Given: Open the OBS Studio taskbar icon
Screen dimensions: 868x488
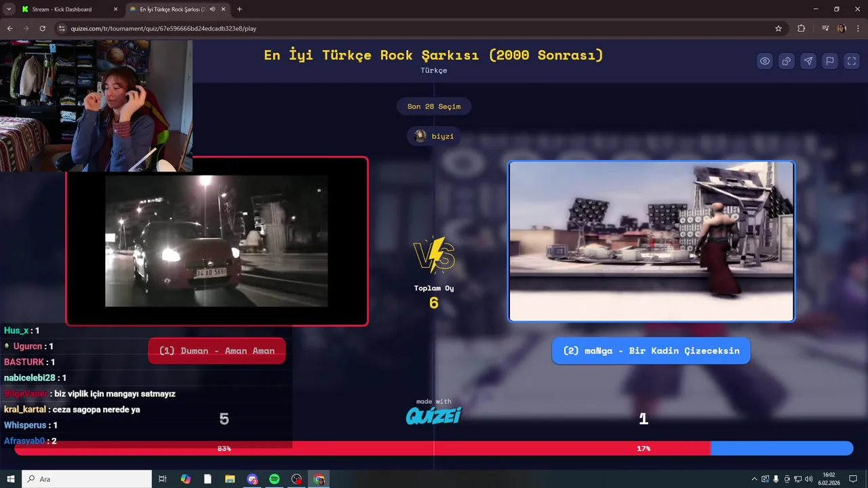Looking at the screenshot, I should [297, 479].
